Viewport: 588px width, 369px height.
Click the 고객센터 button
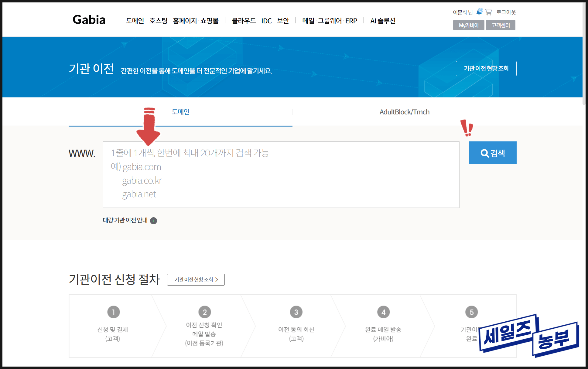tap(501, 25)
